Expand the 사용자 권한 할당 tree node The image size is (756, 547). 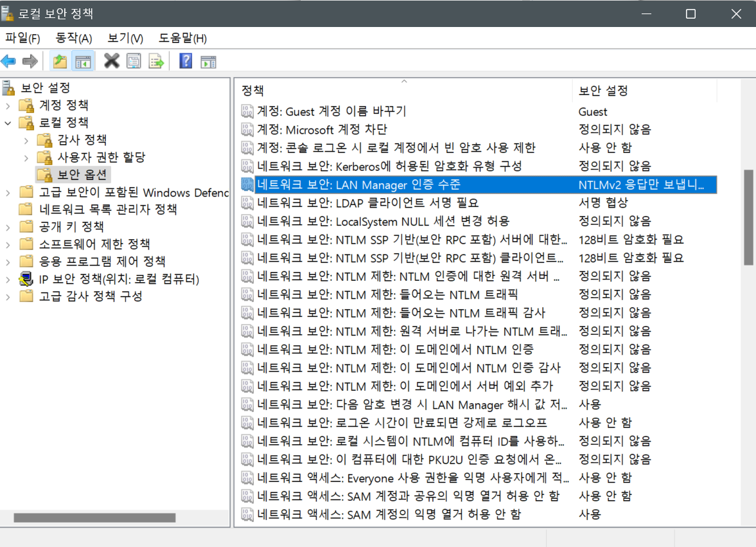click(26, 157)
